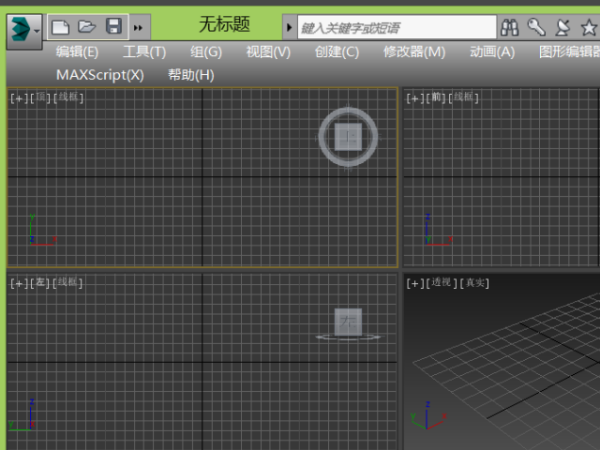The image size is (600, 450).
Task: Click the ViewCube in the left viewport
Action: [348, 321]
